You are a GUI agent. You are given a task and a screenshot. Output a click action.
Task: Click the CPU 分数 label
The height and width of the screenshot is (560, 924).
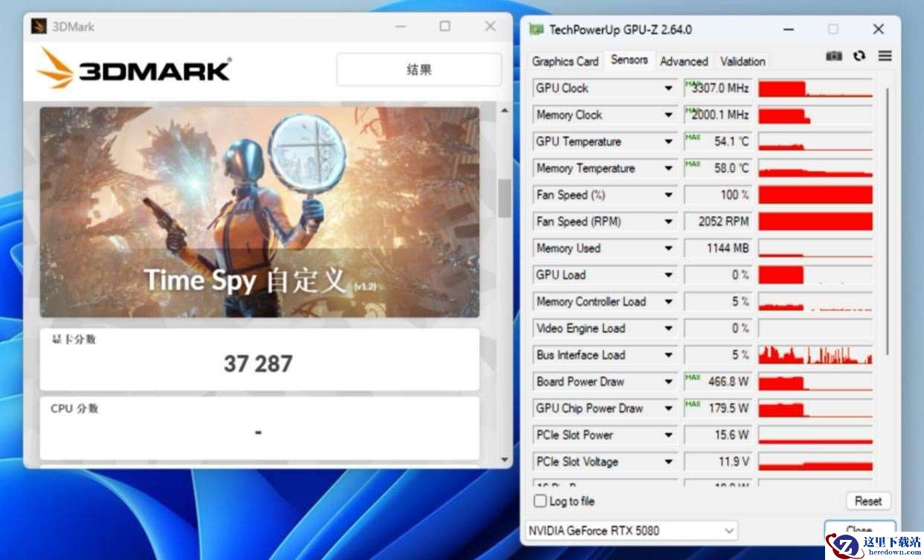pos(74,408)
